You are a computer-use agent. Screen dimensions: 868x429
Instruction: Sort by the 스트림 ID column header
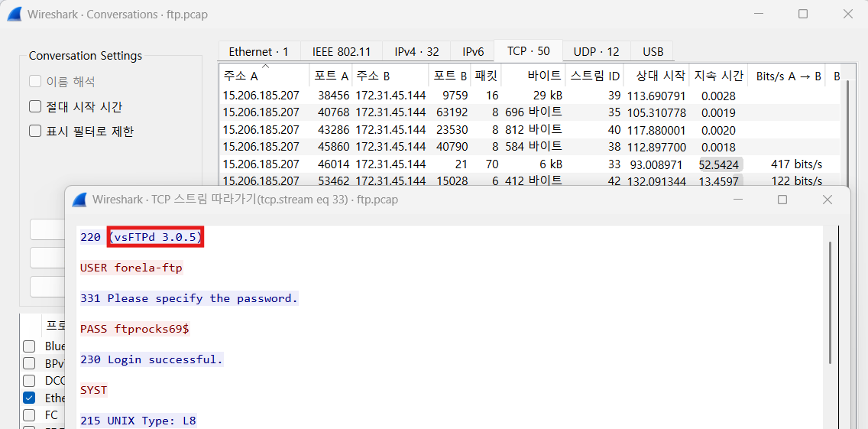(594, 76)
